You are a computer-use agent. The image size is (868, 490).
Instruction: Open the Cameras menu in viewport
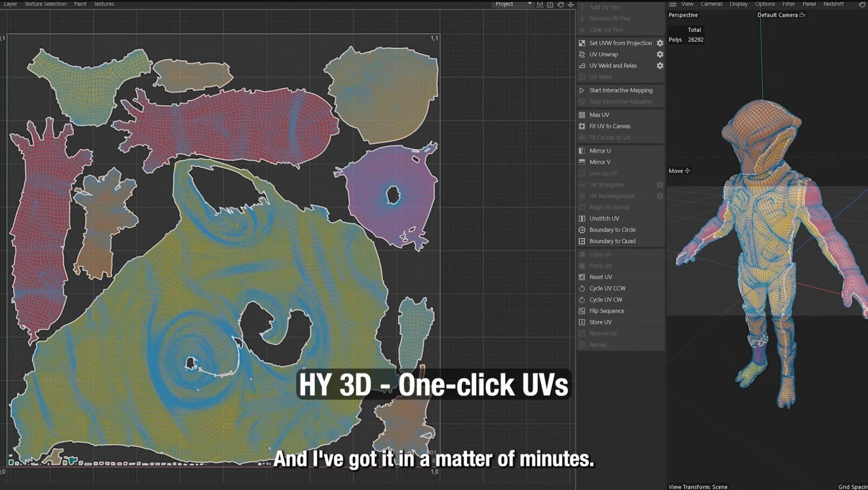point(711,4)
